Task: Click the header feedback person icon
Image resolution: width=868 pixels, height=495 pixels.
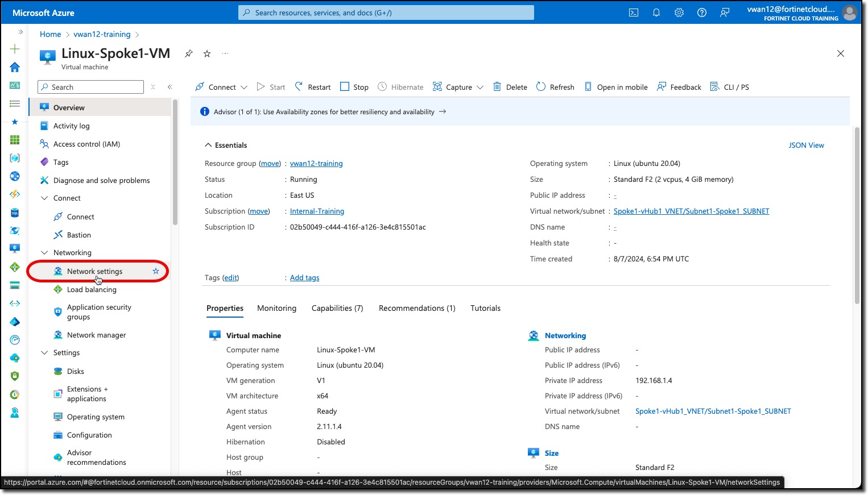Action: pyautogui.click(x=725, y=13)
